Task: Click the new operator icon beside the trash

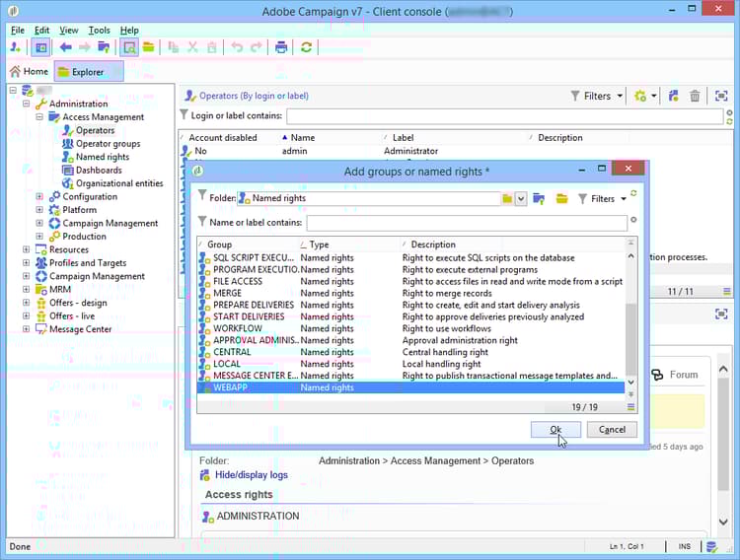Action: (674, 97)
